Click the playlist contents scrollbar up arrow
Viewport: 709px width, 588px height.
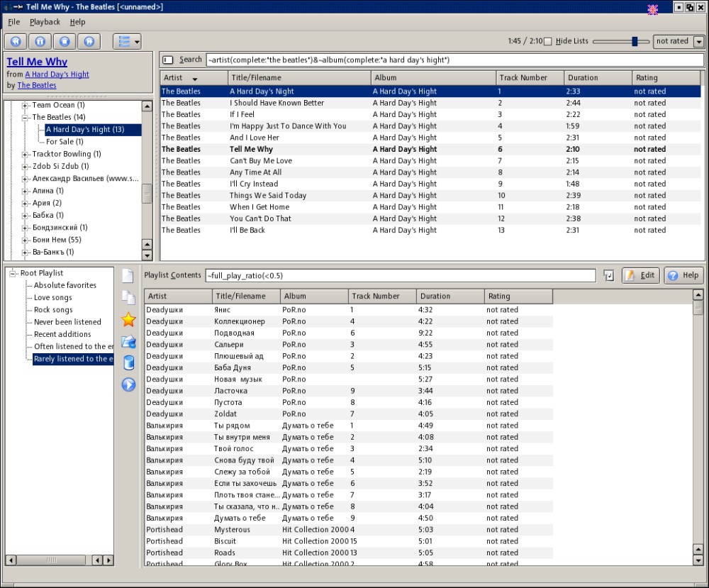click(x=698, y=295)
